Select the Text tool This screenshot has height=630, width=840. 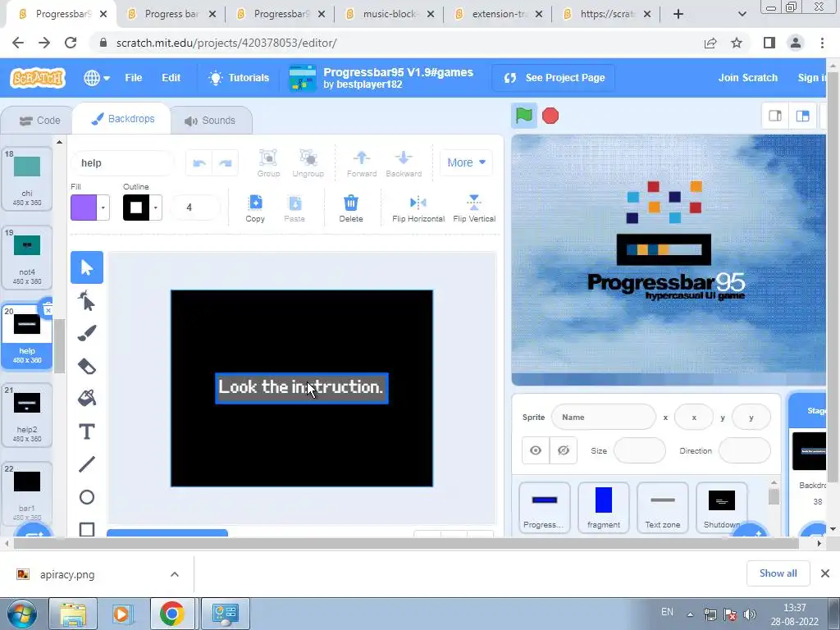click(87, 431)
